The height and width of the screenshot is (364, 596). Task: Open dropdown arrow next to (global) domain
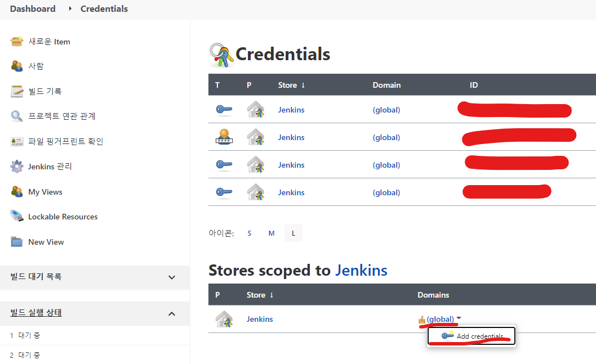[x=459, y=318]
